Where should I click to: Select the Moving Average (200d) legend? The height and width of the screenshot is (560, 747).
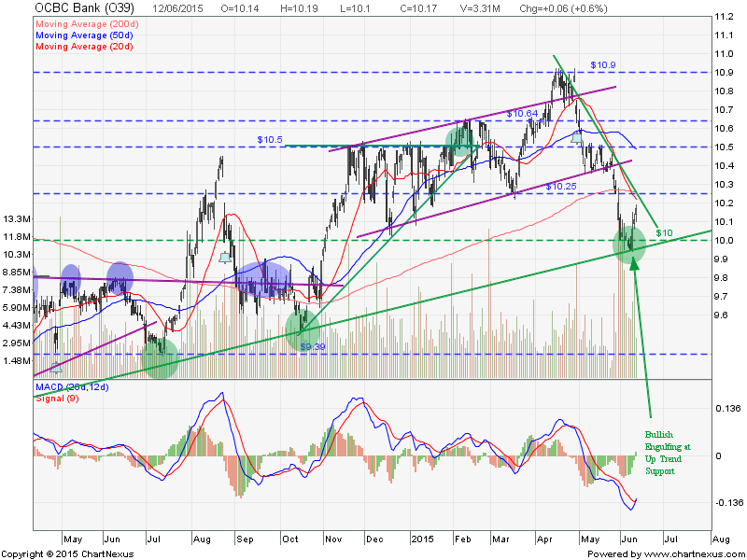[x=87, y=24]
